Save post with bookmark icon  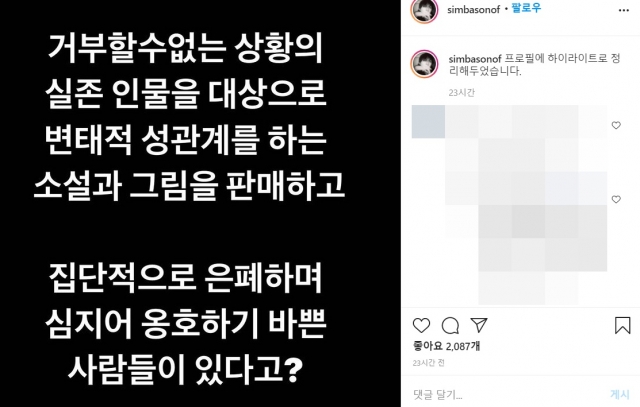point(622,325)
